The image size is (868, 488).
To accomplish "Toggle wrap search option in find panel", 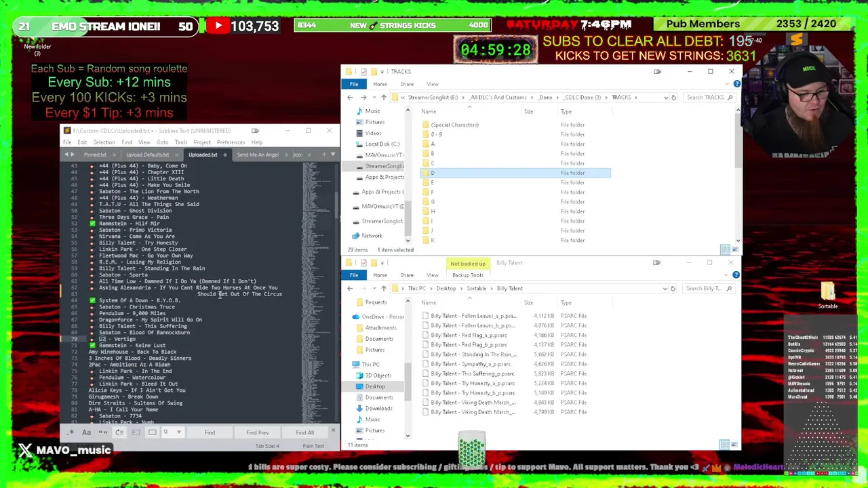I will click(119, 432).
